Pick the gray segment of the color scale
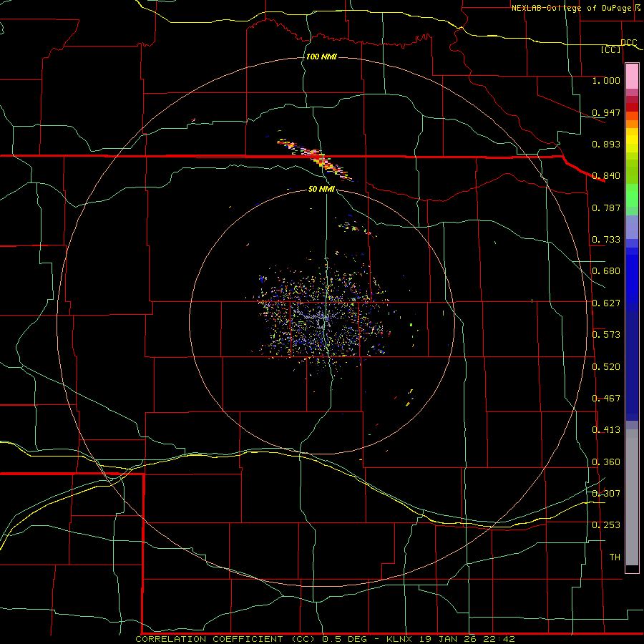 point(632,497)
